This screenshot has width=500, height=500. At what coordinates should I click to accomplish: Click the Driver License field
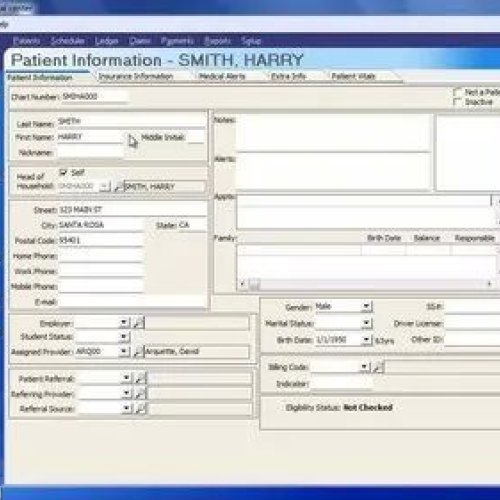tap(472, 323)
